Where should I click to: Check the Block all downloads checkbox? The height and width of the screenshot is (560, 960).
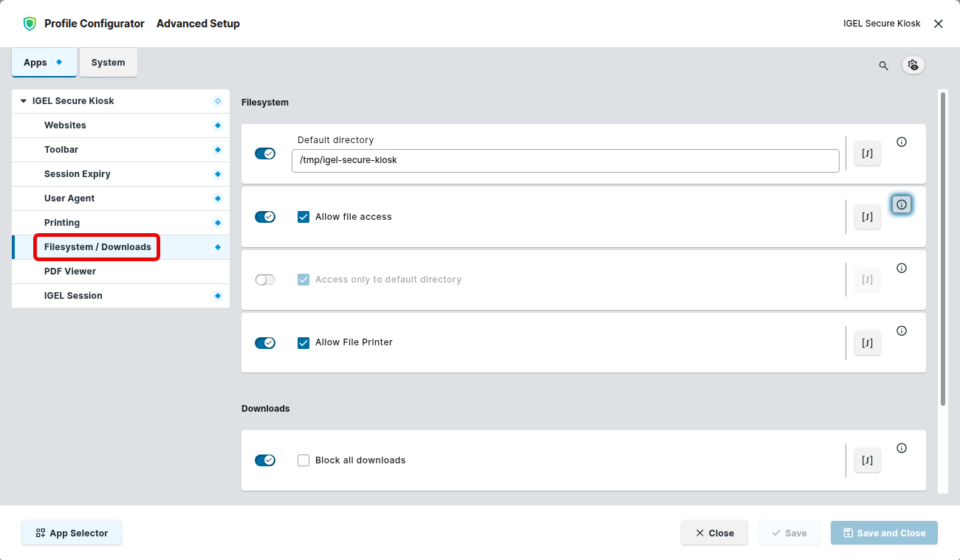coord(304,460)
